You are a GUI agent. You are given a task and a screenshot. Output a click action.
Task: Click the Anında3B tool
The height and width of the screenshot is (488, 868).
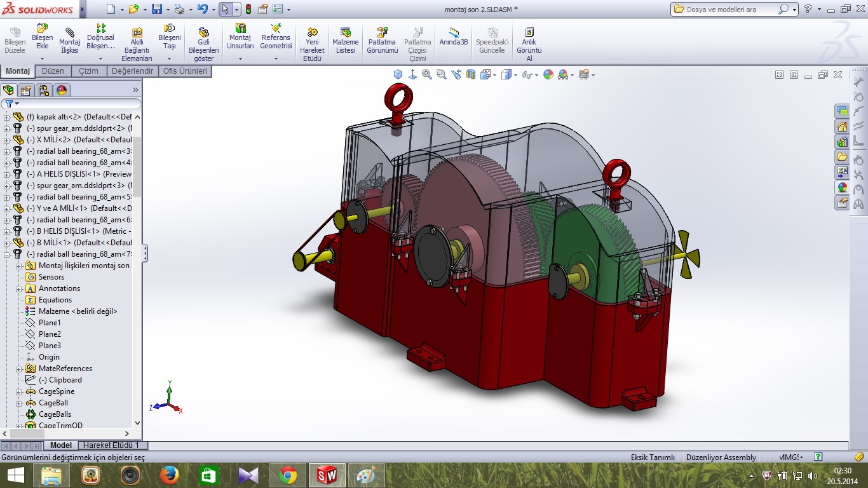(454, 36)
